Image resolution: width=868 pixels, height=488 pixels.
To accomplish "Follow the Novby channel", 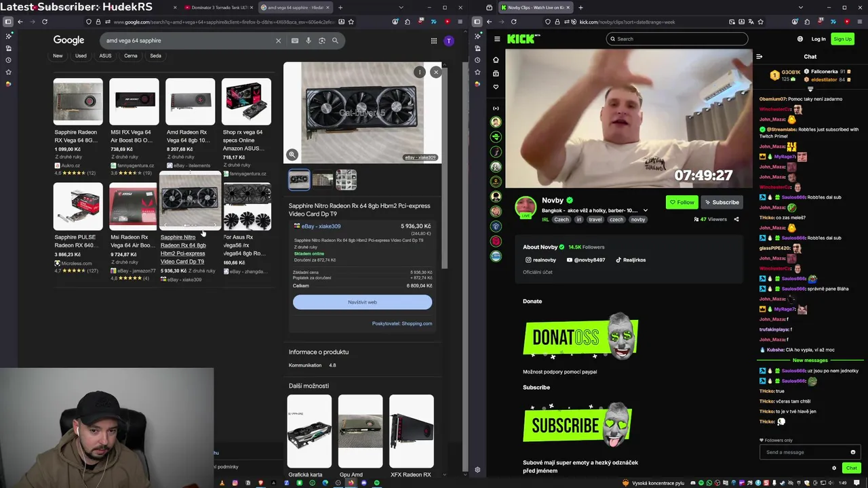I will click(682, 202).
